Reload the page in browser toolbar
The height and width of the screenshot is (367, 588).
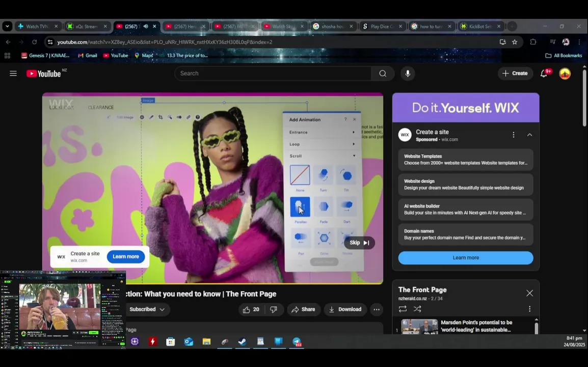click(x=34, y=42)
